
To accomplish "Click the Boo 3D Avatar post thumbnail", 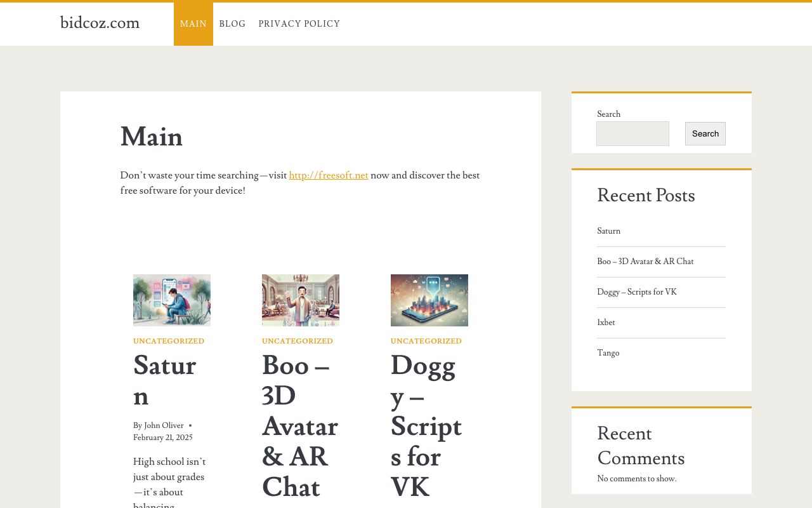I will pos(301,300).
